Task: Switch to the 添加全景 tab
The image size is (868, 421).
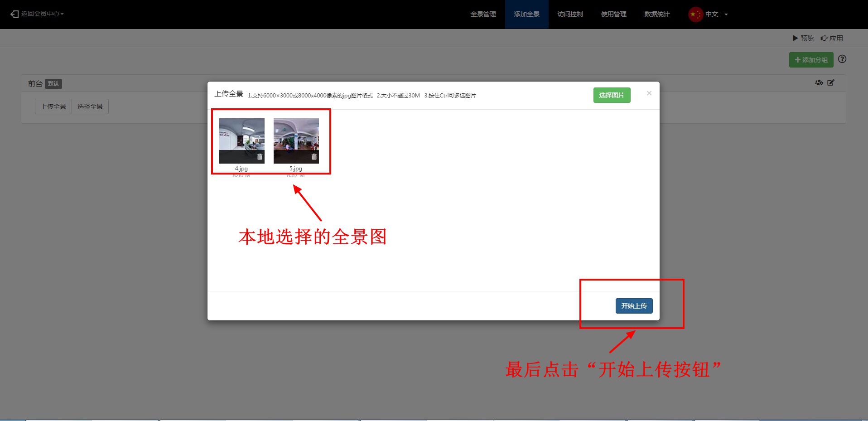Action: [x=526, y=15]
